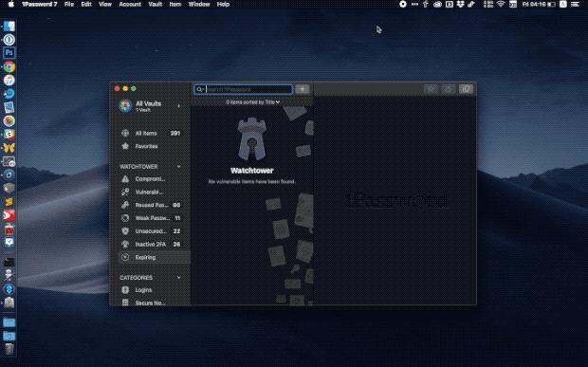The width and height of the screenshot is (588, 367).
Task: Click the battery status icon
Action: point(552,4)
